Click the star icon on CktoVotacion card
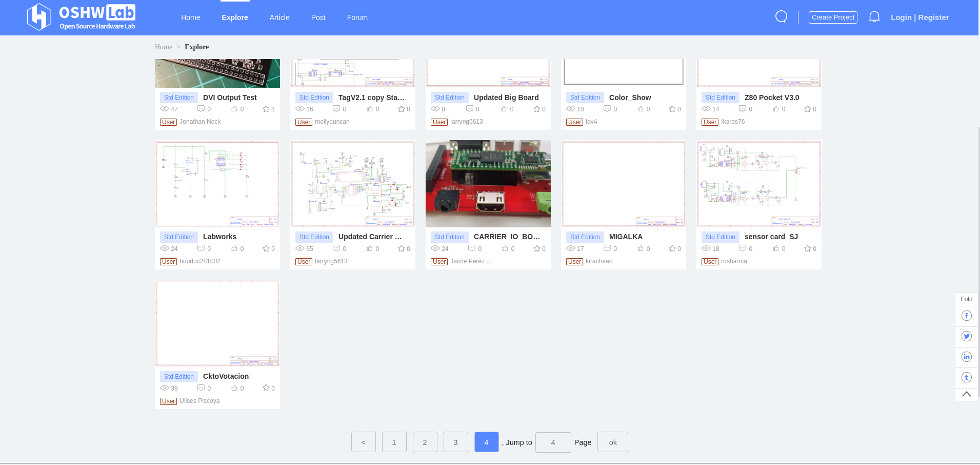 [266, 388]
